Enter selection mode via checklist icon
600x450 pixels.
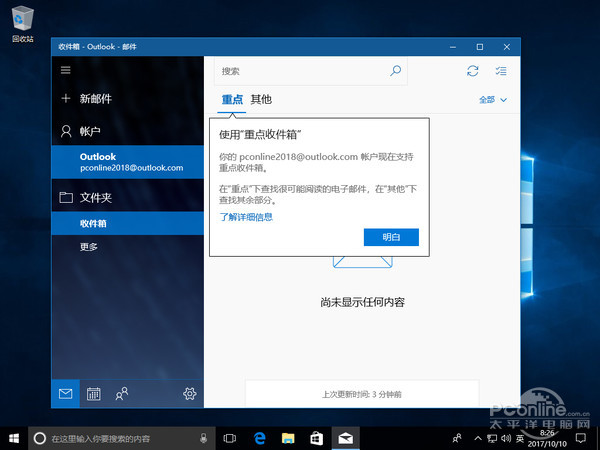click(501, 71)
